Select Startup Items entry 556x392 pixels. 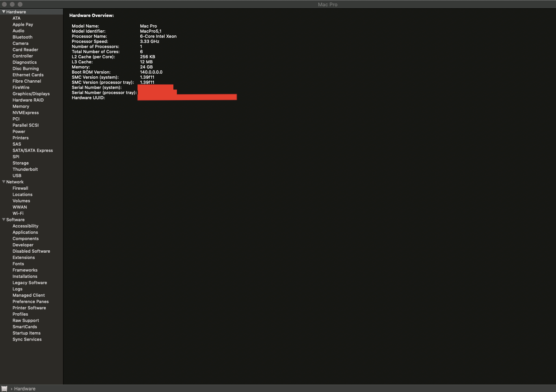tap(26, 333)
